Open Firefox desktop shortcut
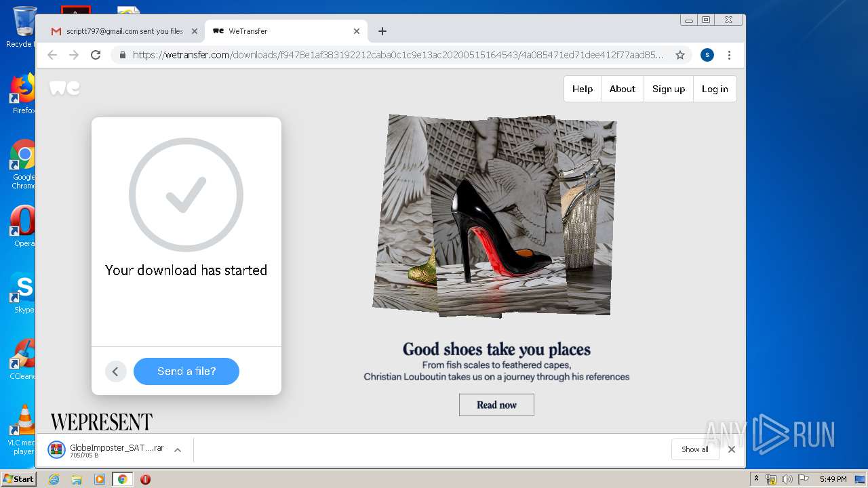This screenshot has width=868, height=488. [x=24, y=94]
